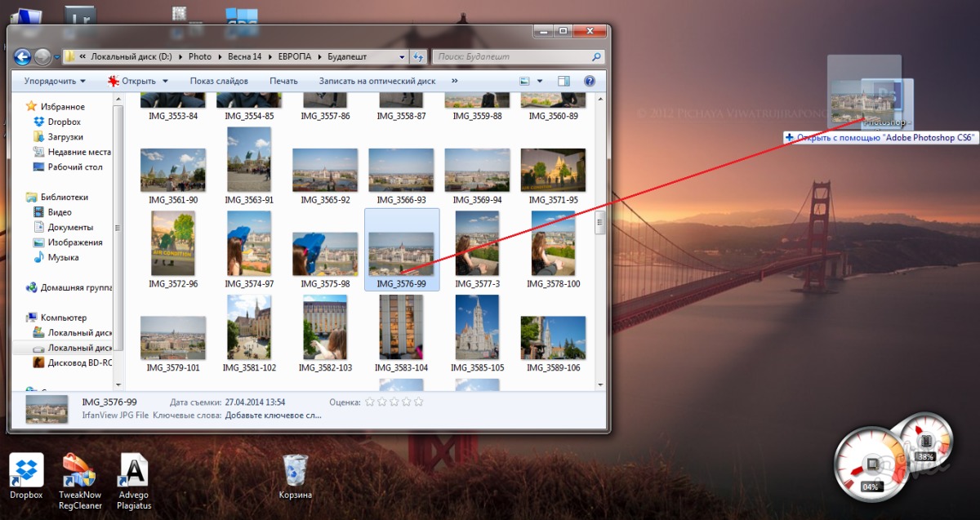Click the fifth rating star in details pane
This screenshot has width=980, height=520.
[419, 402]
